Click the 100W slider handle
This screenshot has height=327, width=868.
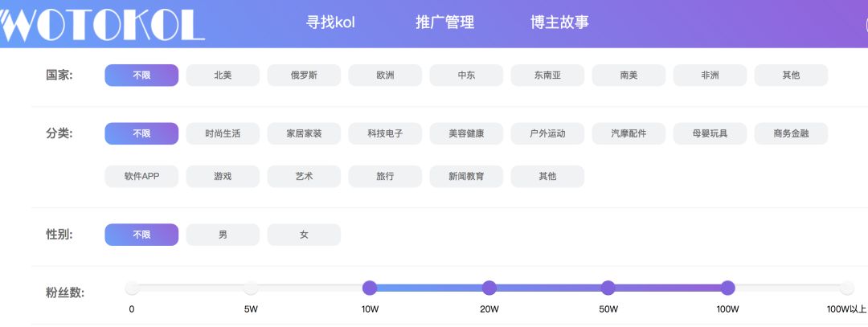(727, 288)
